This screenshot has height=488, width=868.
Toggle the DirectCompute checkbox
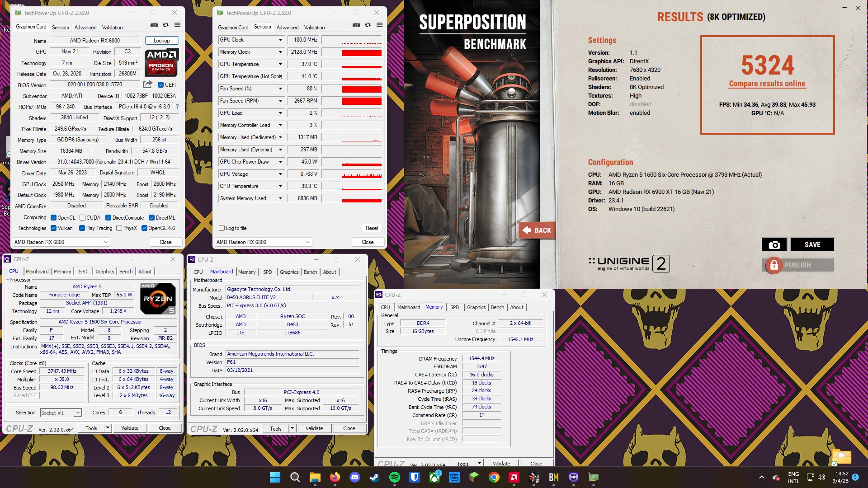(x=108, y=217)
